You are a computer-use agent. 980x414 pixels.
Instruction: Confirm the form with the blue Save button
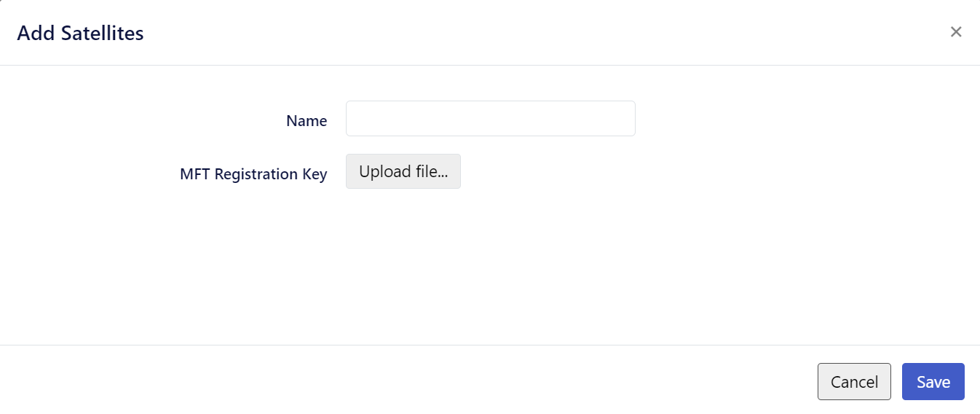933,382
